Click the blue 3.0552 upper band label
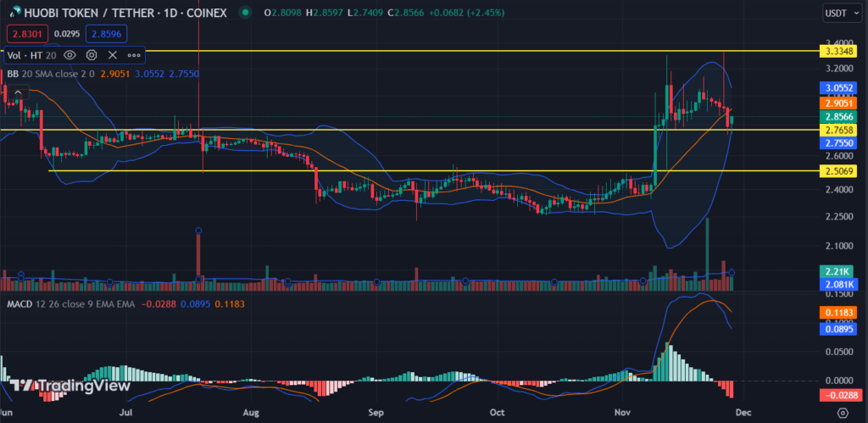 click(837, 88)
